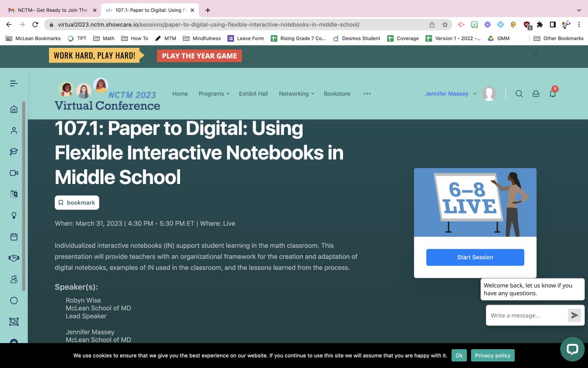
Task: Toggle Chrome side panel icon
Action: 553,24
